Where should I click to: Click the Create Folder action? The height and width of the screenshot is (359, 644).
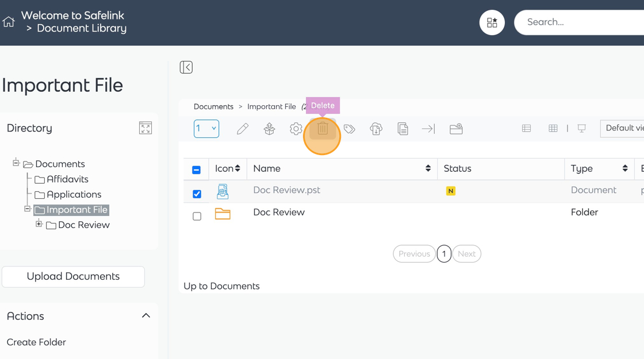[36, 342]
